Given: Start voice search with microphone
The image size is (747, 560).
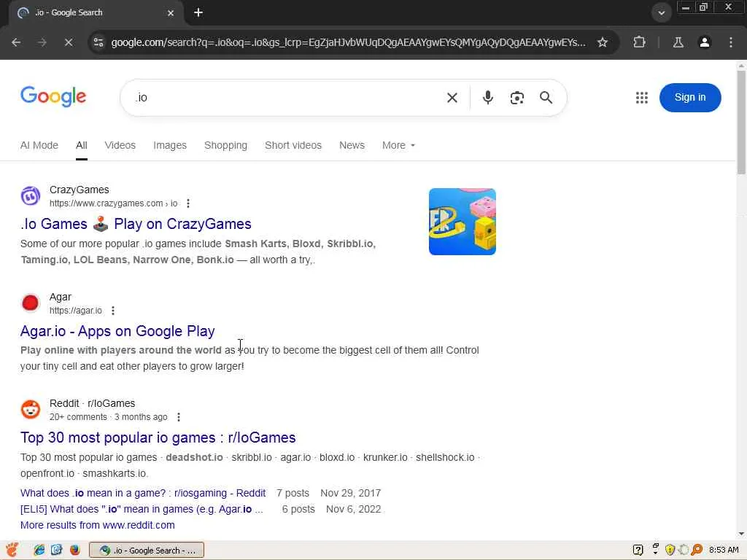Looking at the screenshot, I should click(487, 98).
